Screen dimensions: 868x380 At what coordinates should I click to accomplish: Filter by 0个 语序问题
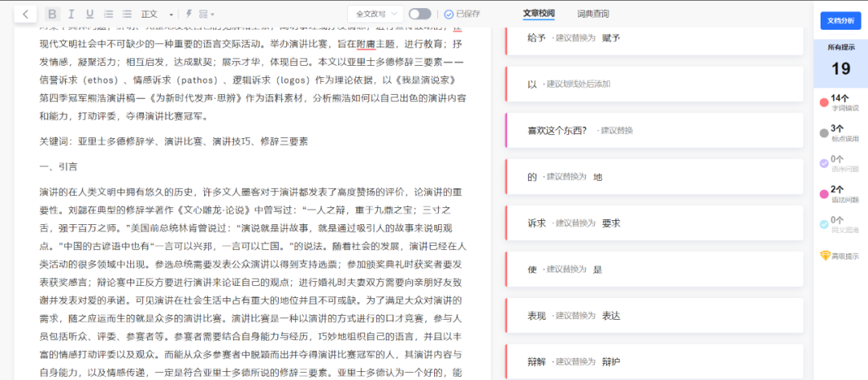[x=841, y=163]
